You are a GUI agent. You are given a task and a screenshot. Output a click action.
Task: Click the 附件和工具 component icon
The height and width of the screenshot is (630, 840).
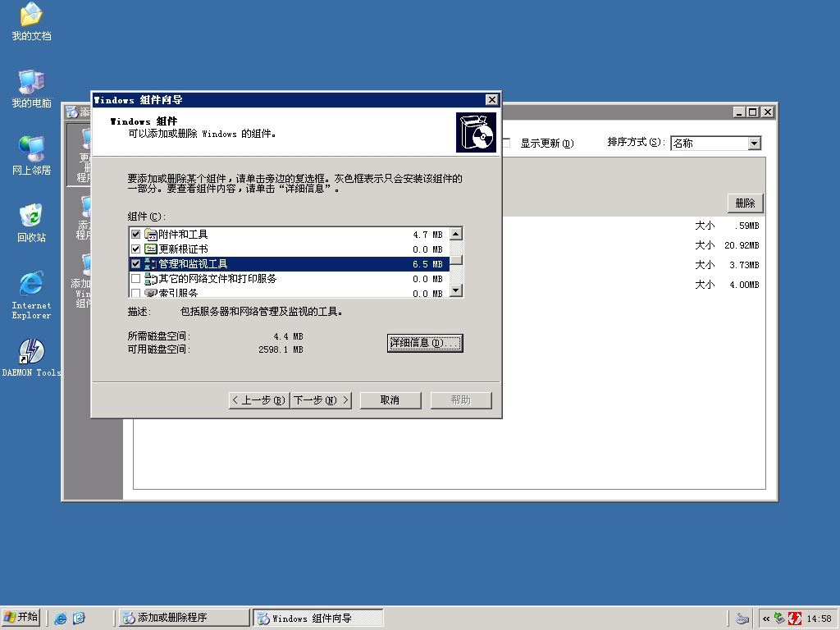click(x=151, y=235)
